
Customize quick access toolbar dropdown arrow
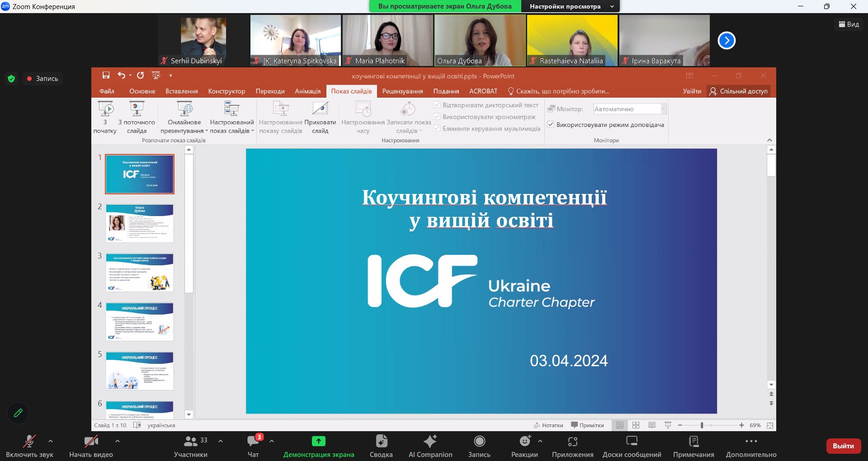click(x=170, y=75)
